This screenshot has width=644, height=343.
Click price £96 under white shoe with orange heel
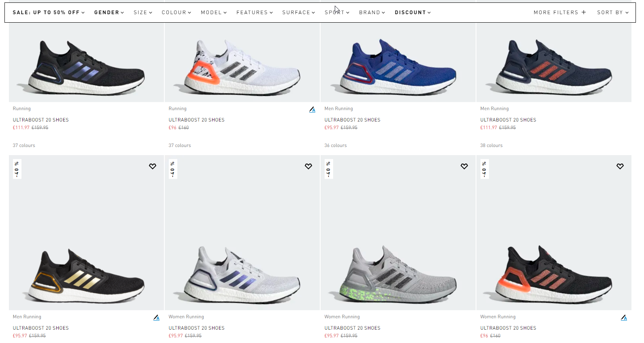(172, 128)
